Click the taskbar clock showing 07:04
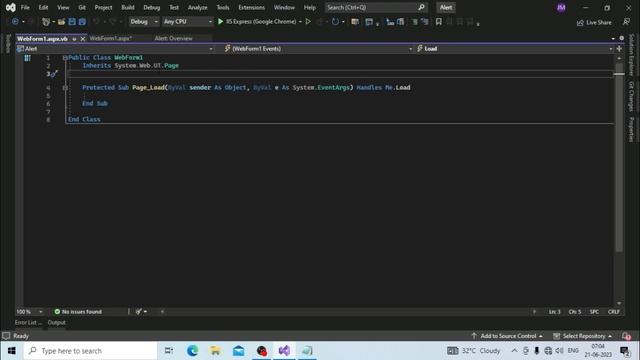The width and height of the screenshot is (640, 360). 598,351
